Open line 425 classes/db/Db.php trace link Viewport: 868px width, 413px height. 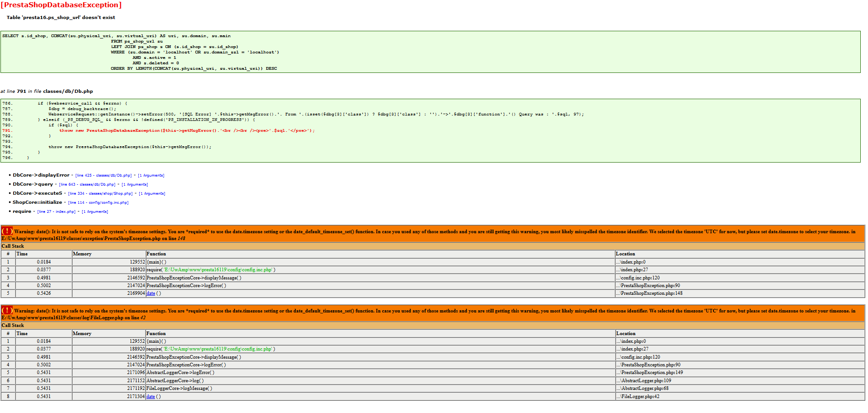(x=103, y=175)
